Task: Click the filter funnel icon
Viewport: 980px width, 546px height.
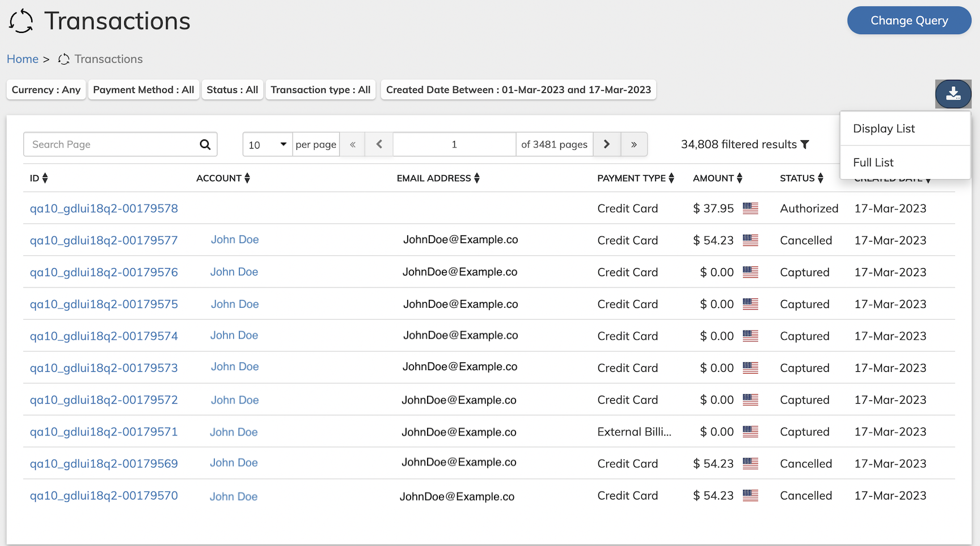Action: pyautogui.click(x=804, y=145)
